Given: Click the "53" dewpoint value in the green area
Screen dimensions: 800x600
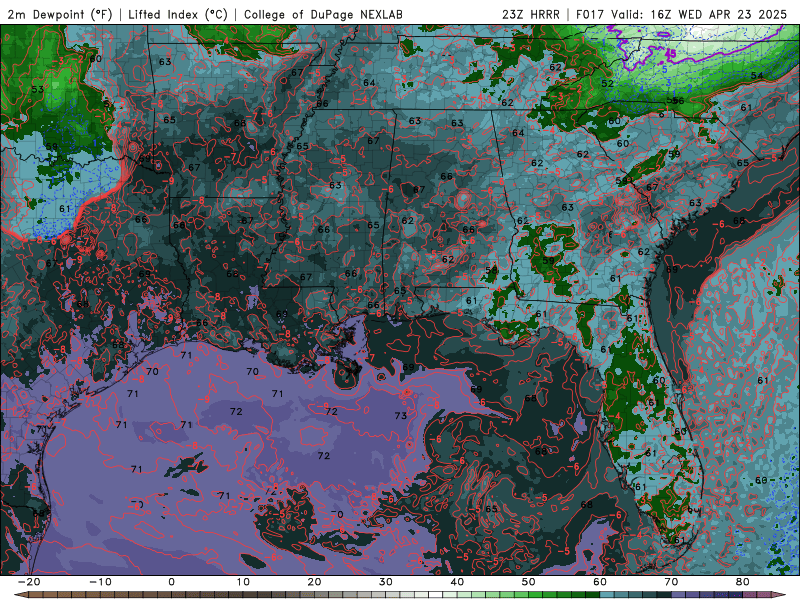Looking at the screenshot, I should (x=37, y=90).
